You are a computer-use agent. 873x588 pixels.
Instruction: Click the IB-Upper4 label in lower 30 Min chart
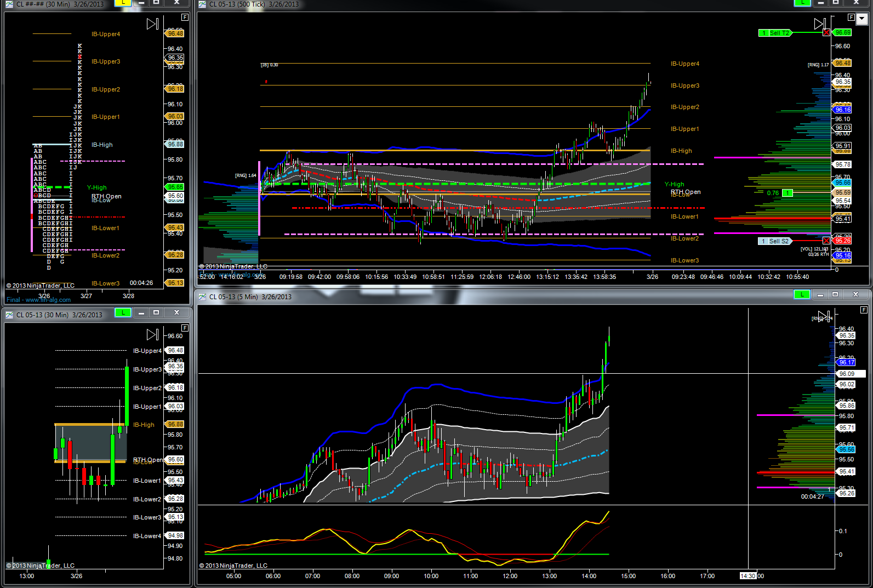pos(147,351)
